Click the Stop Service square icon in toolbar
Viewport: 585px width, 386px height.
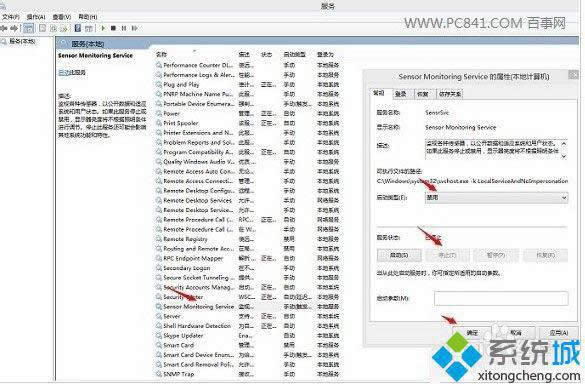tap(113, 28)
